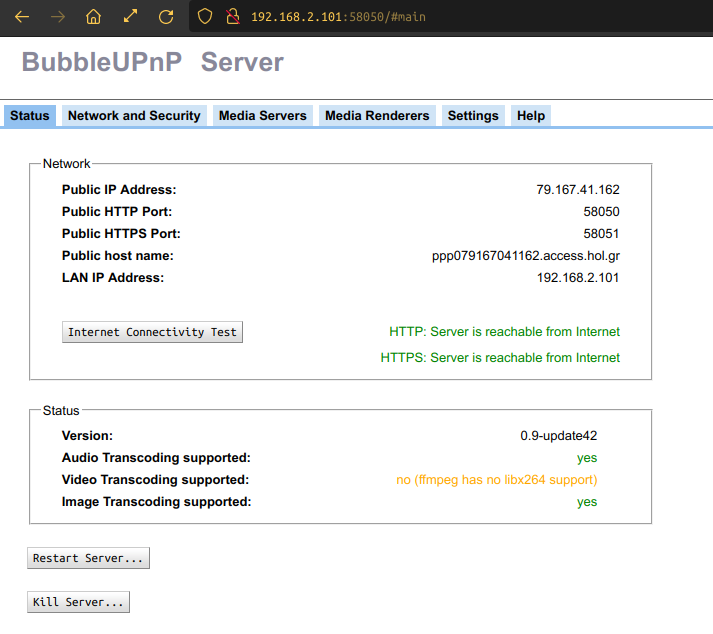
Task: Click the Public HTTPS Port label
Action: pos(121,233)
